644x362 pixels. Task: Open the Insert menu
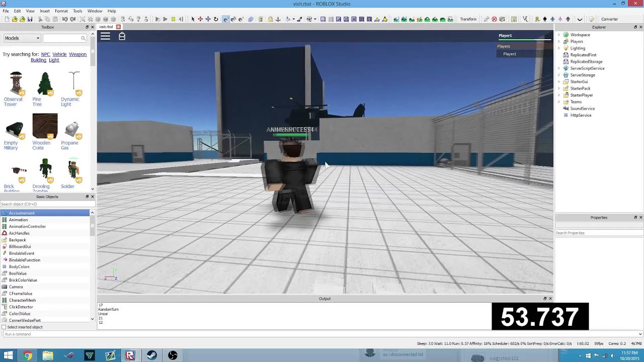coord(45,11)
